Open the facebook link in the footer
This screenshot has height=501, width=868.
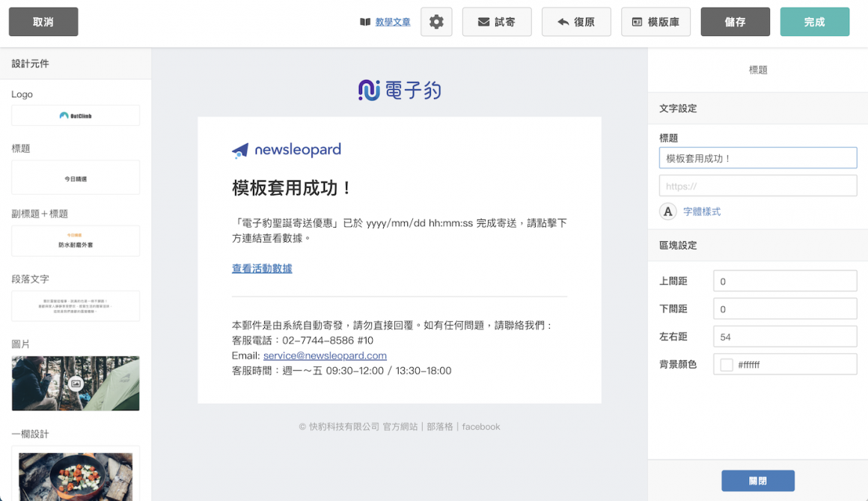[479, 426]
